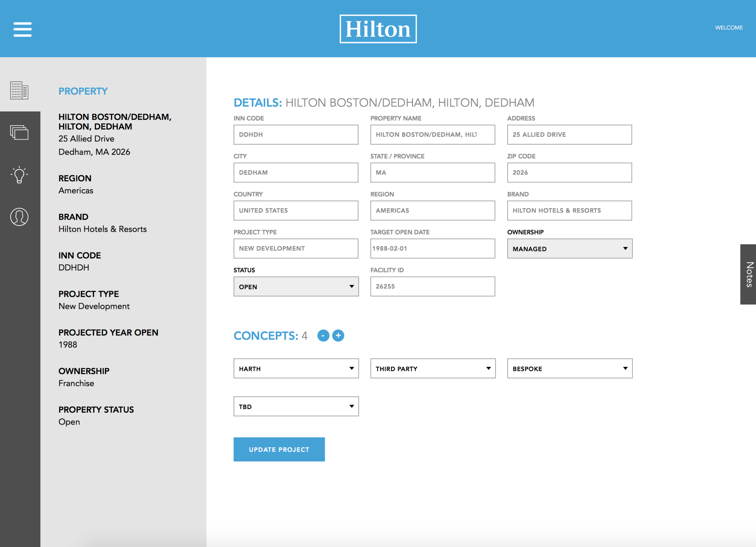Image resolution: width=756 pixels, height=547 pixels.
Task: Expand the Ownership Managed dropdown
Action: [x=569, y=248]
